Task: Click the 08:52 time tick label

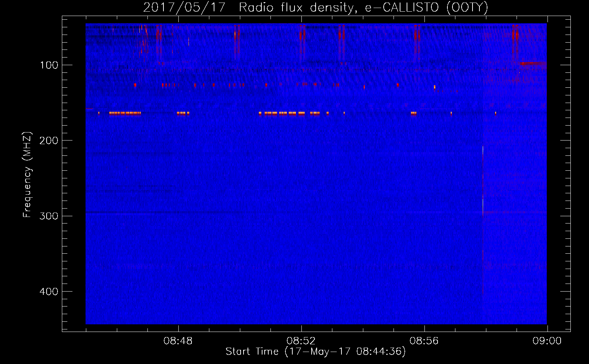Action: [301, 341]
